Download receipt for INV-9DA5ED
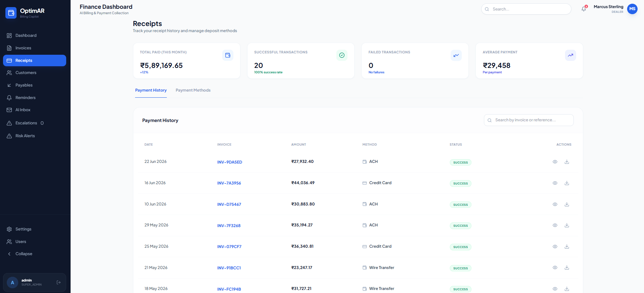 coord(567,162)
